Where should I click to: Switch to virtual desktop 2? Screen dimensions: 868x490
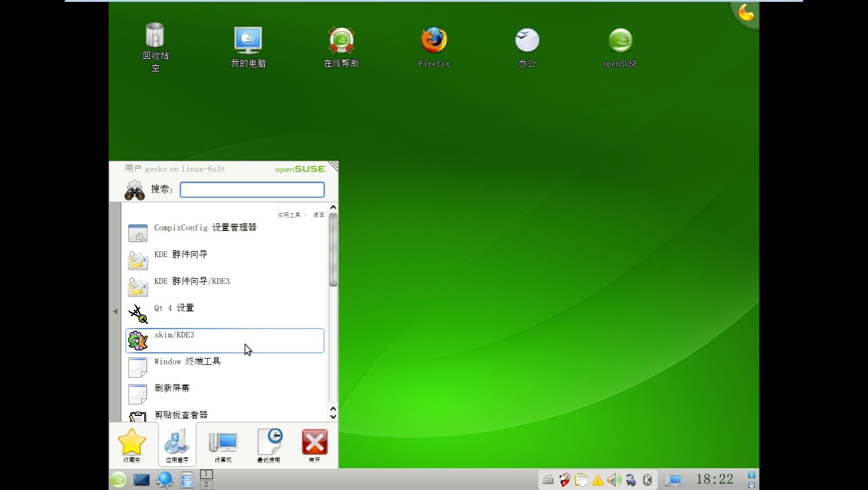[x=206, y=485]
